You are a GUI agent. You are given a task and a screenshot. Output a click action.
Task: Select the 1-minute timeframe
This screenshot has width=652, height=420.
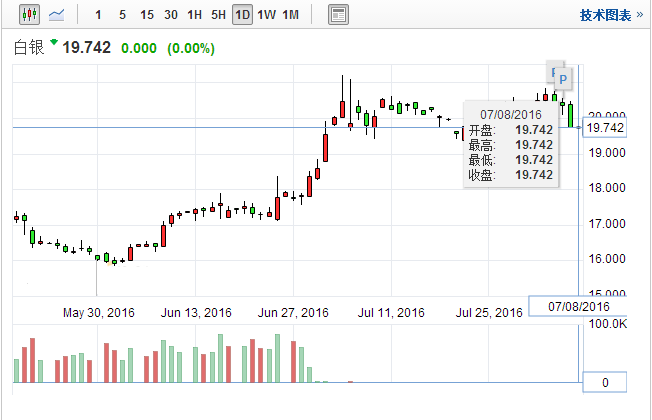coord(97,15)
